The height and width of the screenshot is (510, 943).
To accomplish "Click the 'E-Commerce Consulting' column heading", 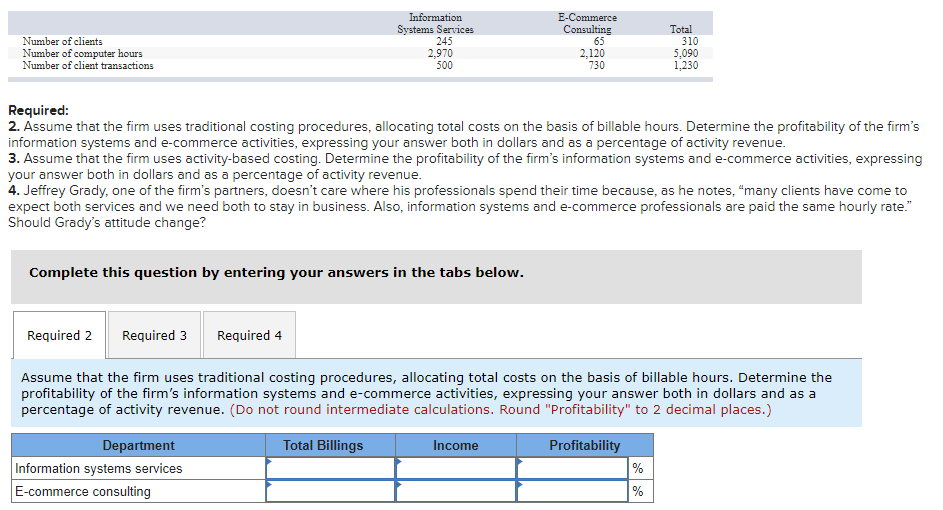I will pyautogui.click(x=588, y=23).
